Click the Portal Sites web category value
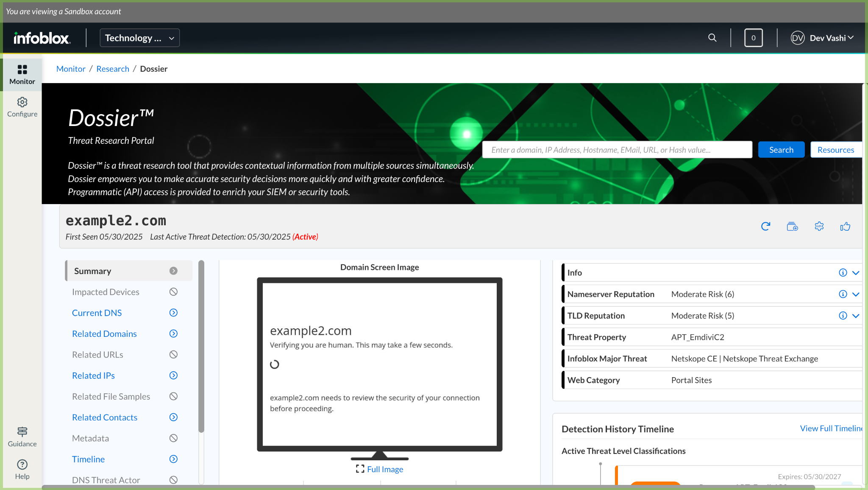The height and width of the screenshot is (490, 868). pyautogui.click(x=691, y=380)
